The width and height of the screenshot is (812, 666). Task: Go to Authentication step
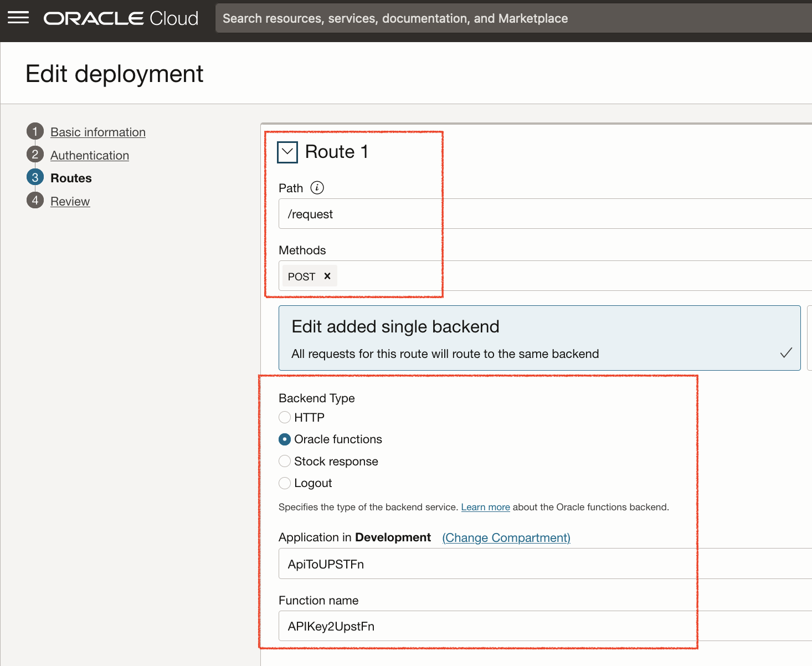coord(90,155)
